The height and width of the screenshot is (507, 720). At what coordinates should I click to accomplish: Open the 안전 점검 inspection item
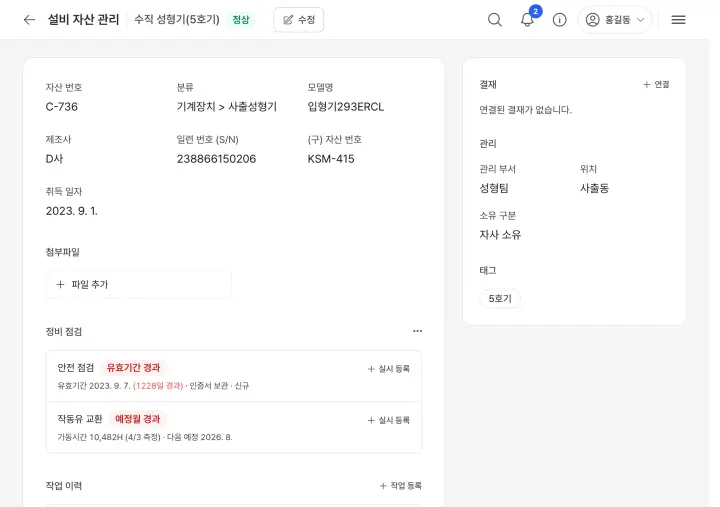pos(233,376)
